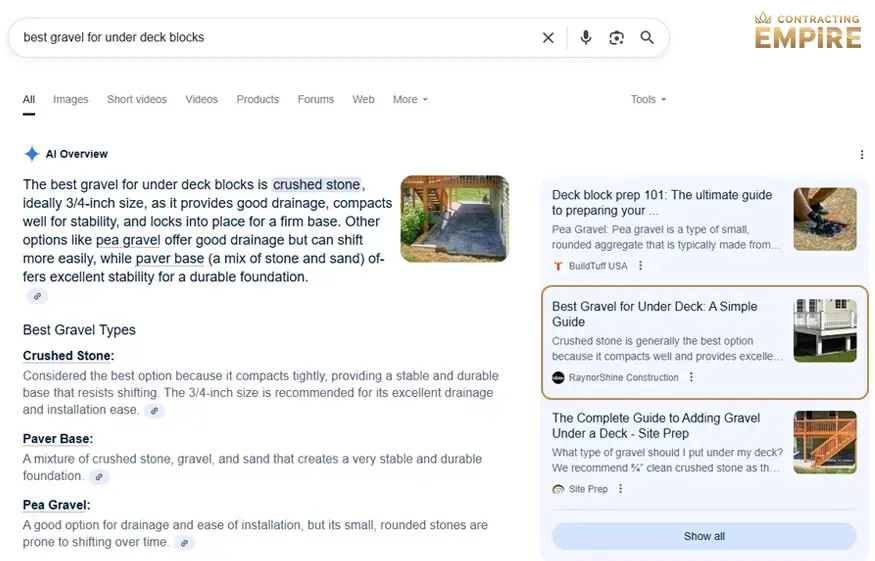This screenshot has height=561, width=875.
Task: Open Site Prep three-dot menu
Action: click(621, 489)
